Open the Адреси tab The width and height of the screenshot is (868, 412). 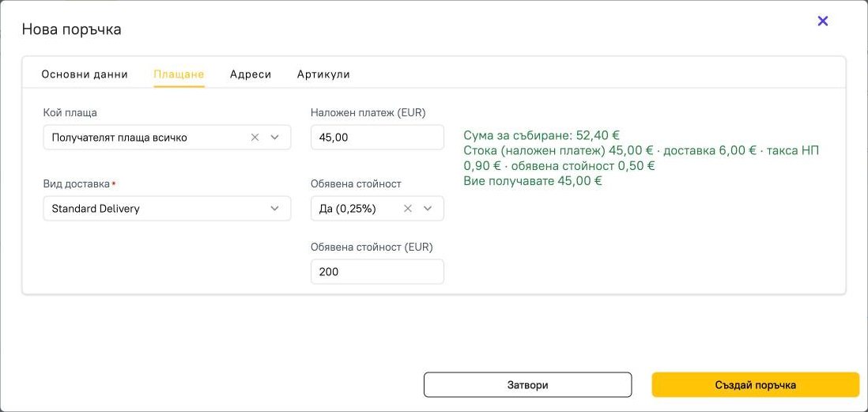[x=251, y=74]
